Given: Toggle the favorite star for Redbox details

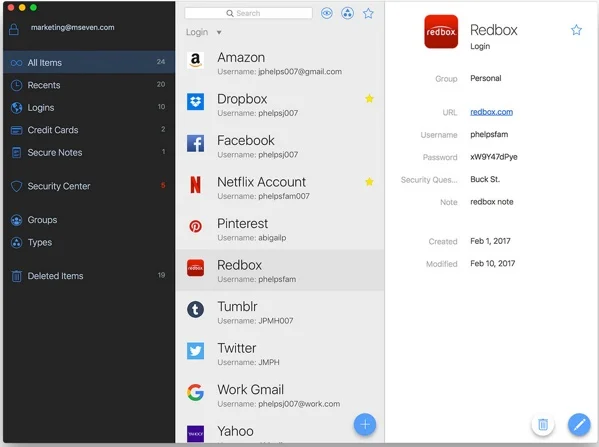Looking at the screenshot, I should pos(576,30).
